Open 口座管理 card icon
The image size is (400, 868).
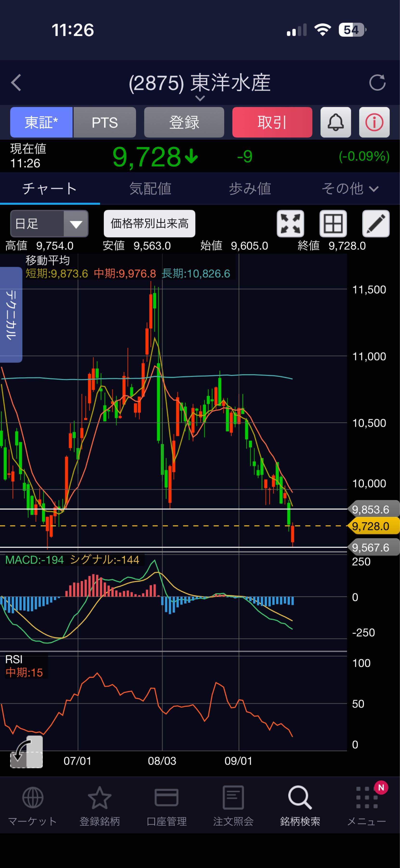coord(167,798)
